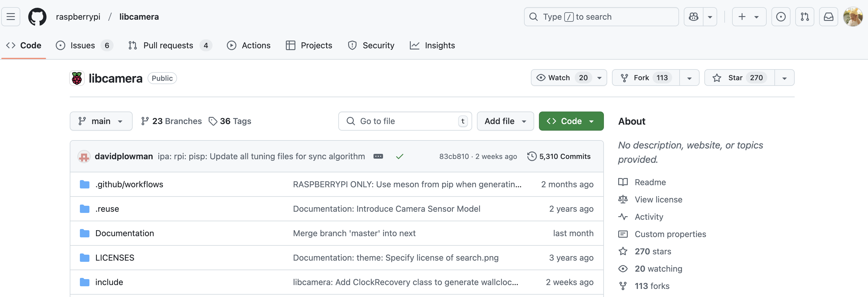868x297 pixels.
Task: Open commit 'Documentation: Introduce Camera Sensor Model'
Action: click(x=387, y=209)
